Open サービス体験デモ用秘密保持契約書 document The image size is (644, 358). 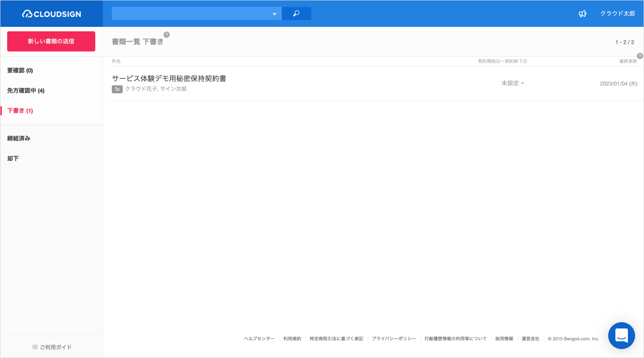(x=169, y=79)
